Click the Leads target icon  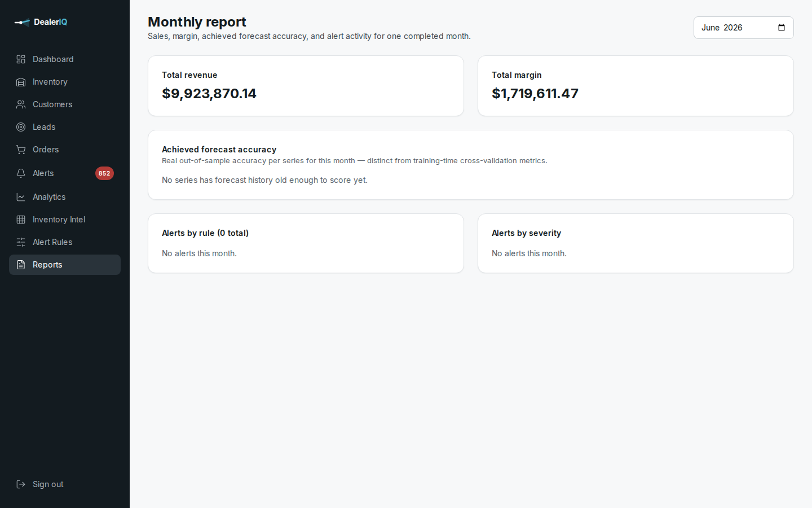tap(21, 127)
